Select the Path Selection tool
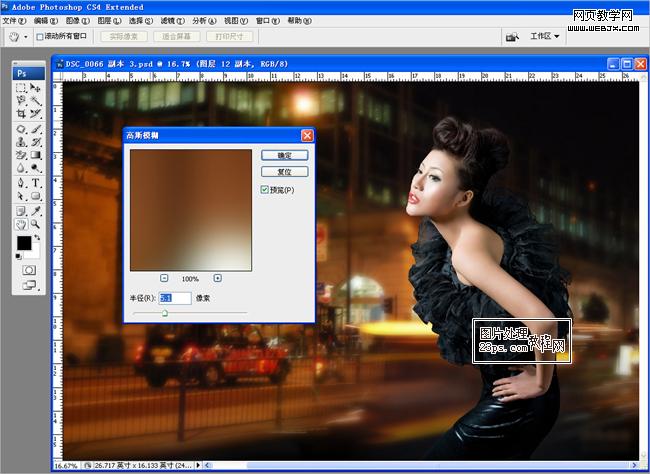Screen dimensions: 650x474 pos(21,196)
